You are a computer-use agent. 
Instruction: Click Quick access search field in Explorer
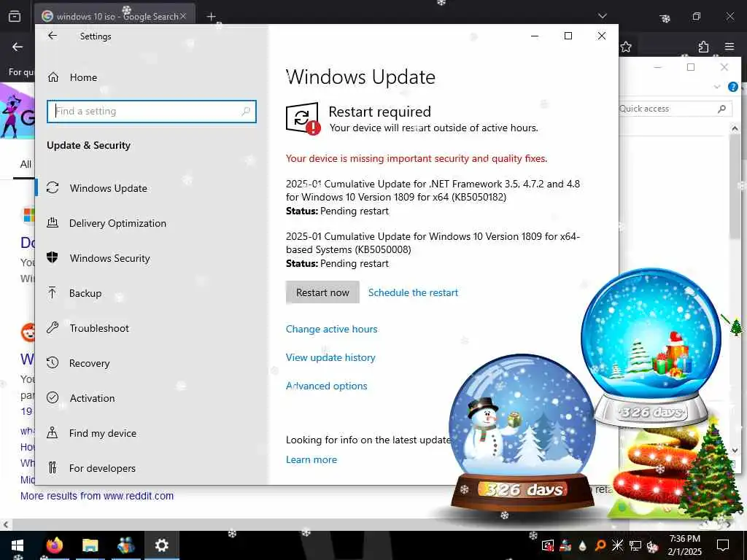[x=674, y=109]
